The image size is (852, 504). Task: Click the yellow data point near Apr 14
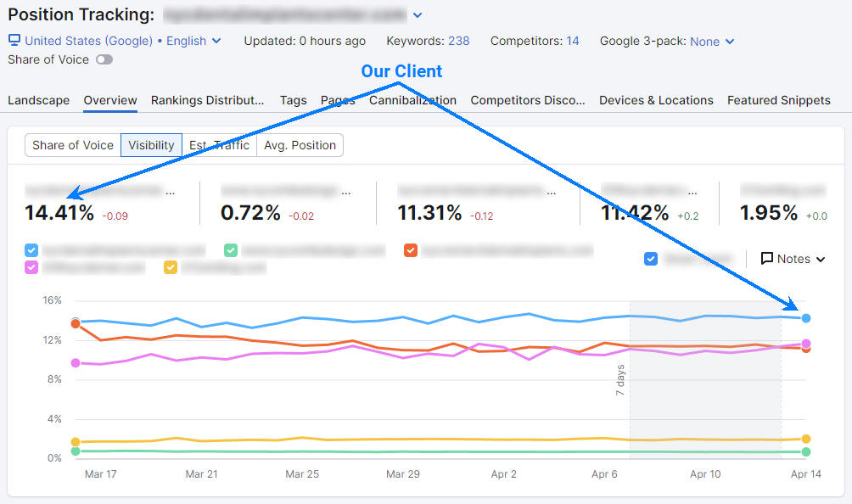pos(804,439)
